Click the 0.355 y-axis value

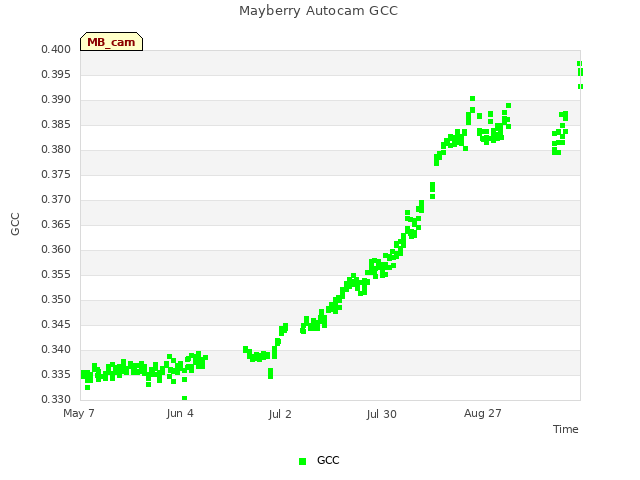(x=56, y=274)
